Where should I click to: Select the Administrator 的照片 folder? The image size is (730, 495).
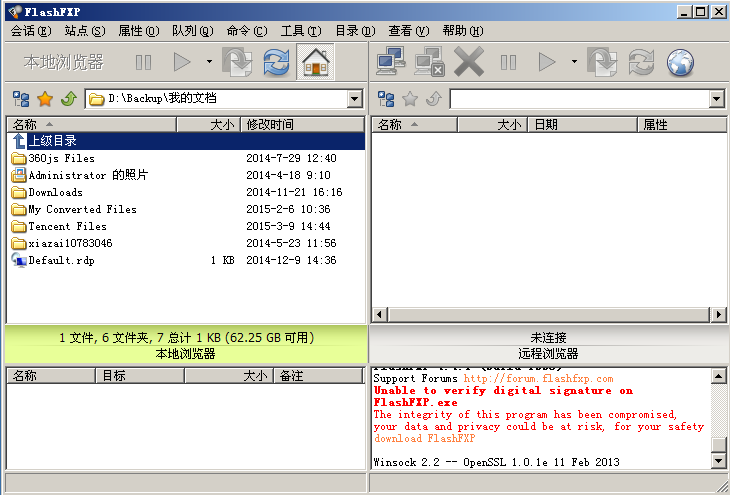pyautogui.click(x=186, y=175)
